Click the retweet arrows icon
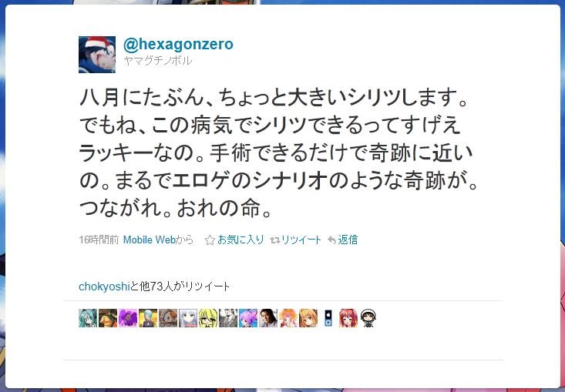565x392 pixels. pyautogui.click(x=275, y=240)
